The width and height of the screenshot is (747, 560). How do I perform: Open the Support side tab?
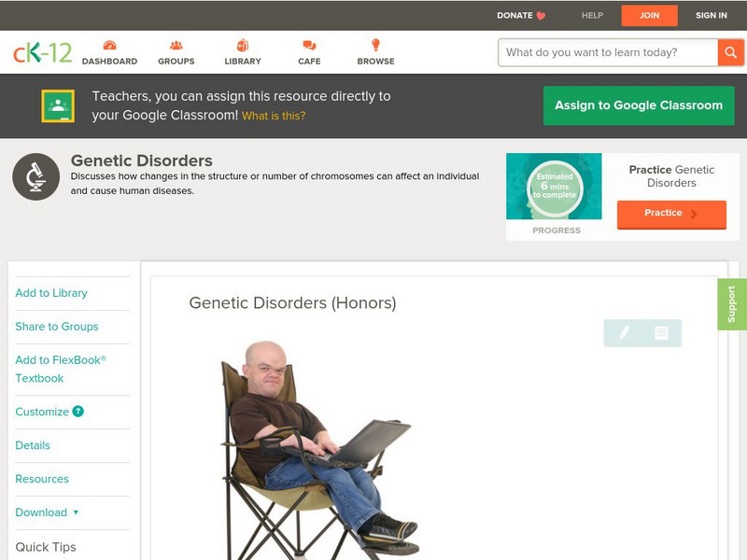732,304
